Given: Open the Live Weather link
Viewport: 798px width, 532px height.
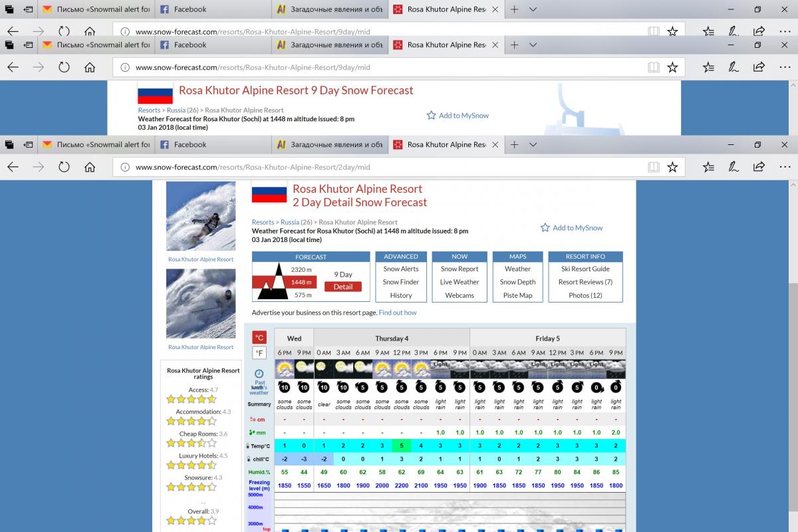Looking at the screenshot, I should pos(460,282).
